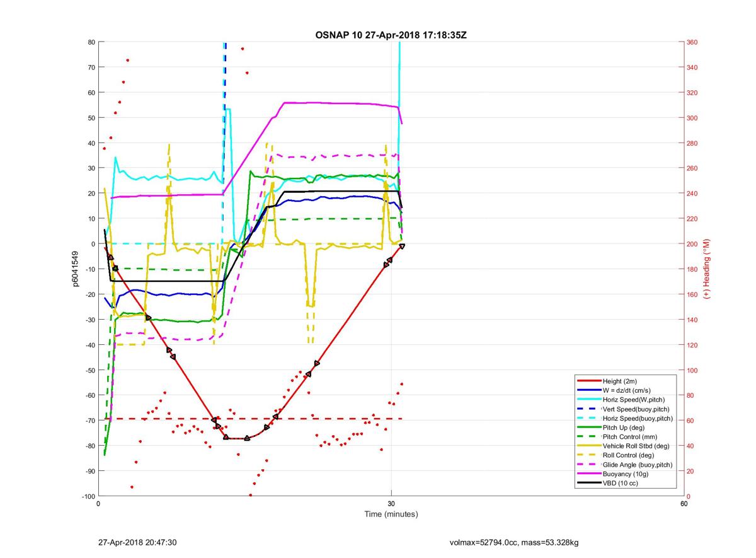Select the "Pitch Up (deg)" legend entry
Image resolution: width=756 pixels, height=558 pixels.
pyautogui.click(x=624, y=427)
